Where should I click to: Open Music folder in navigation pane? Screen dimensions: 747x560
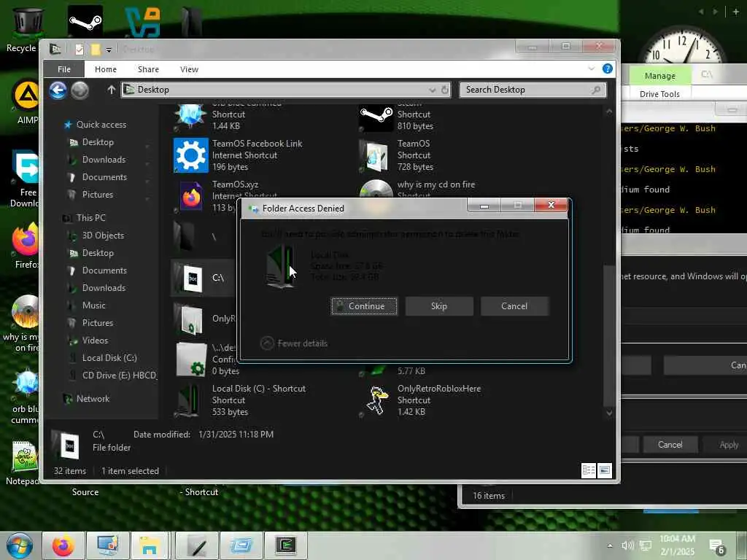[94, 306]
